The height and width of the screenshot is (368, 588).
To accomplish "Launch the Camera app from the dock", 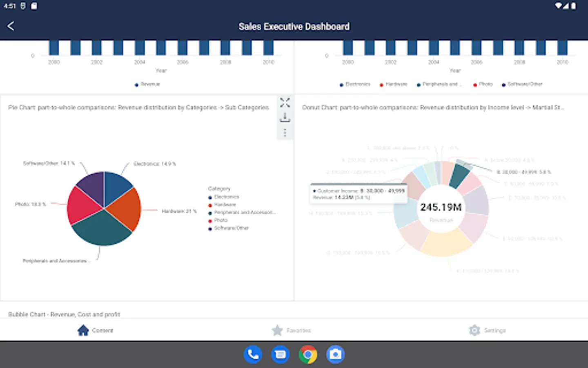I will click(x=335, y=354).
